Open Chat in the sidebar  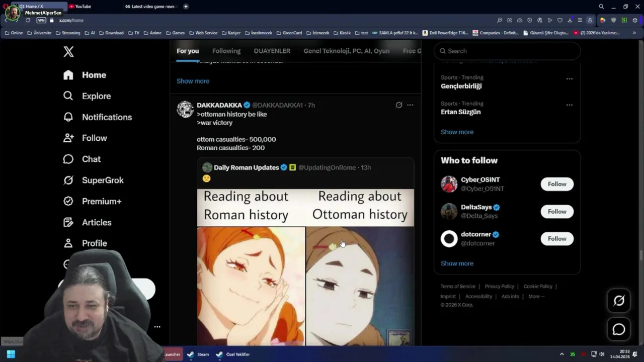coord(82,159)
